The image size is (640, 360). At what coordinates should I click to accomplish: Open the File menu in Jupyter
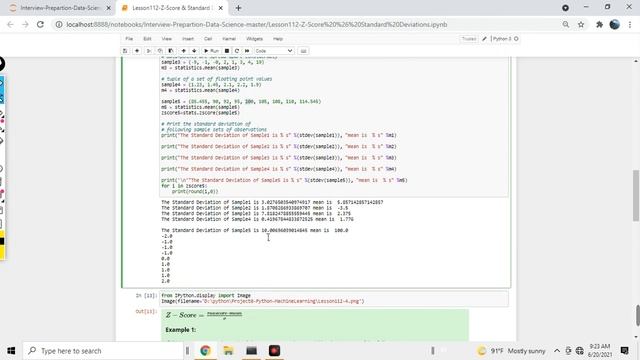pyautogui.click(x=129, y=39)
